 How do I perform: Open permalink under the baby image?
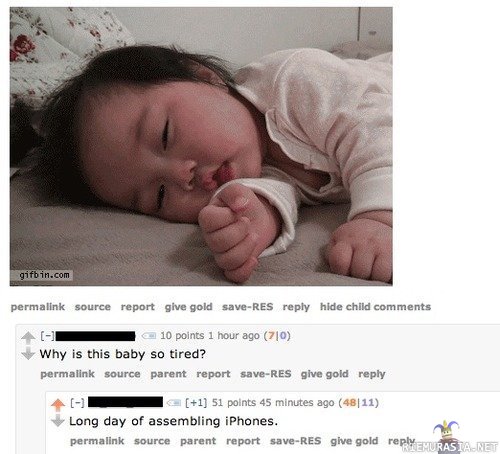38,307
